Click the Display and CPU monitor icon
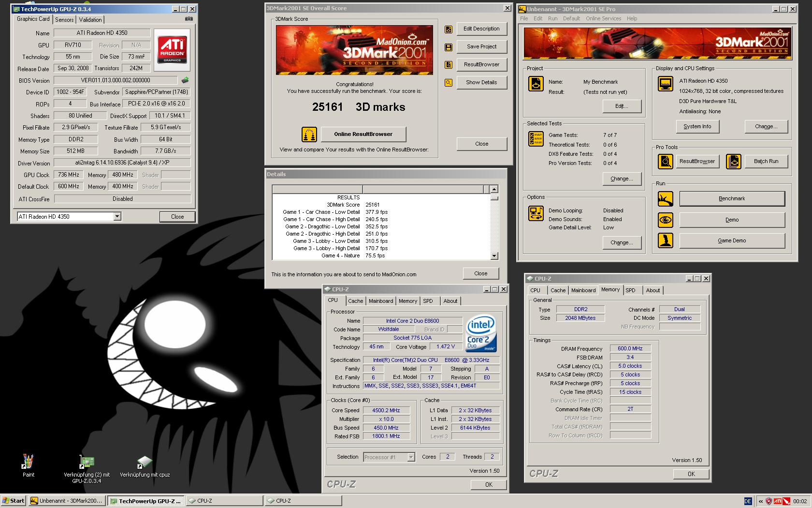The width and height of the screenshot is (812, 508). point(666,84)
